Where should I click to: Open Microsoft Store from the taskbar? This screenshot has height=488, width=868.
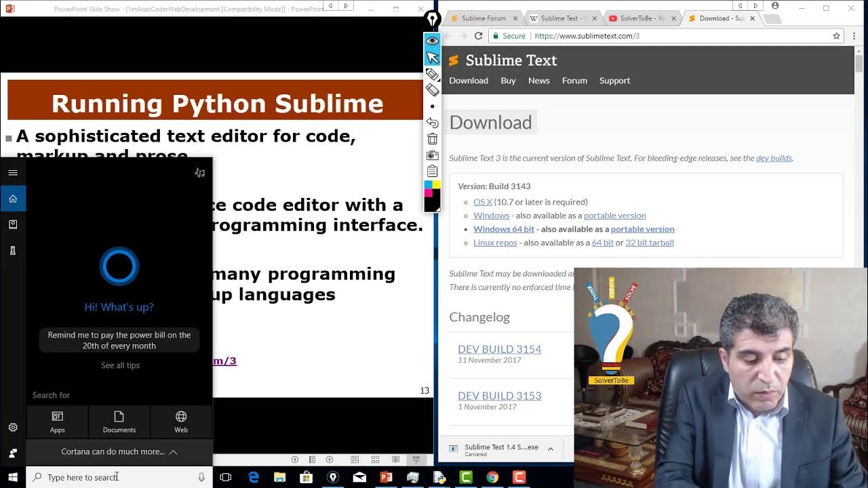coord(306,477)
